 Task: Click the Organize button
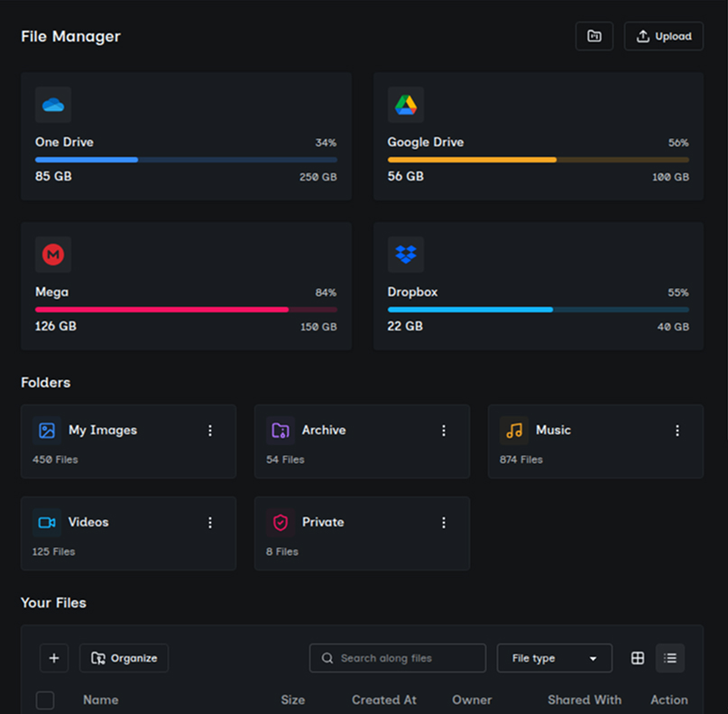pyautogui.click(x=124, y=658)
